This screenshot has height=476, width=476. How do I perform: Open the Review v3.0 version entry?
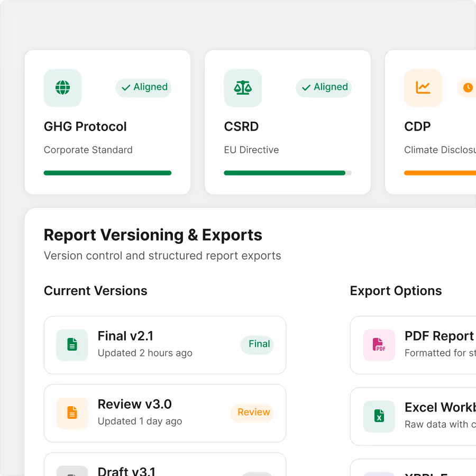coord(165,413)
